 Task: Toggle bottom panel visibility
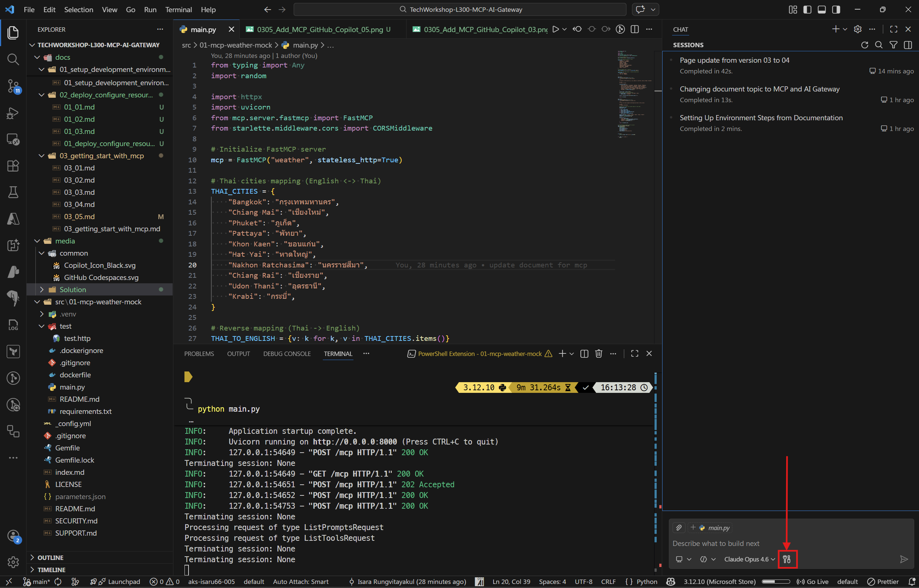[822, 10]
